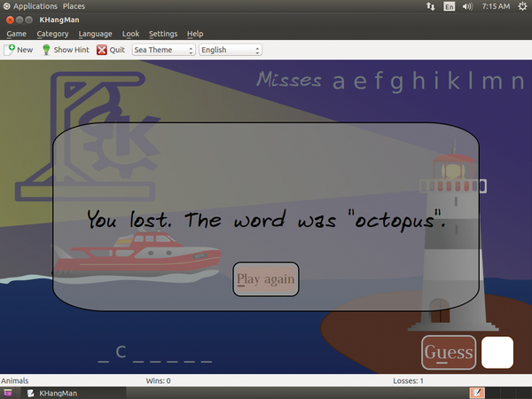Click the Losses: 1 status text

point(408,380)
